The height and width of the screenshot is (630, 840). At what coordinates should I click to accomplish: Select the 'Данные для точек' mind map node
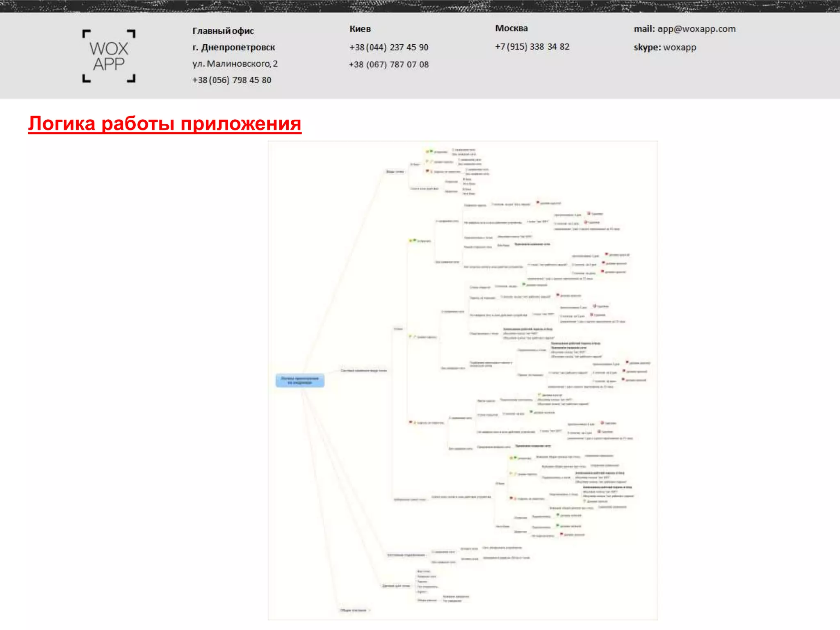(396, 586)
